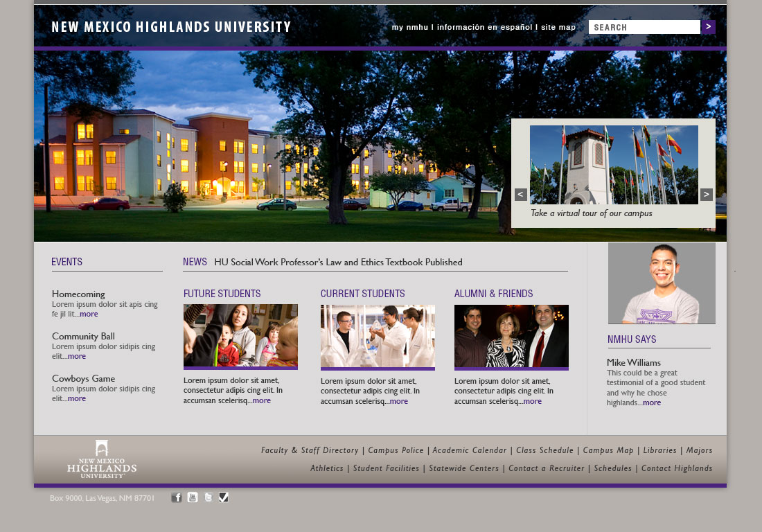Read the Social Work Professor's textbook news headline
The height and width of the screenshot is (532, 762).
(338, 263)
